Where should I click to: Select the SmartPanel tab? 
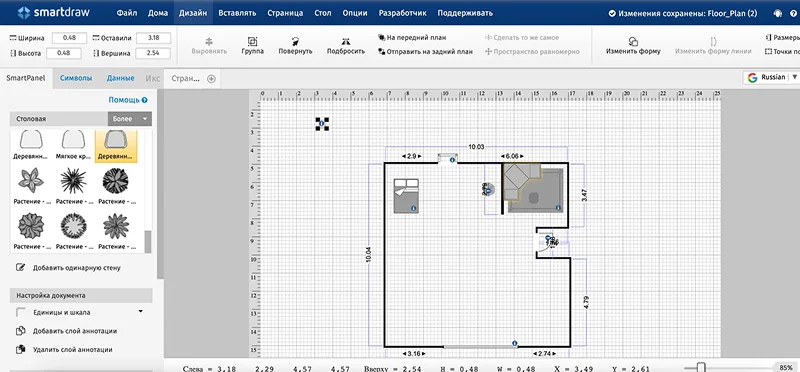click(x=26, y=78)
